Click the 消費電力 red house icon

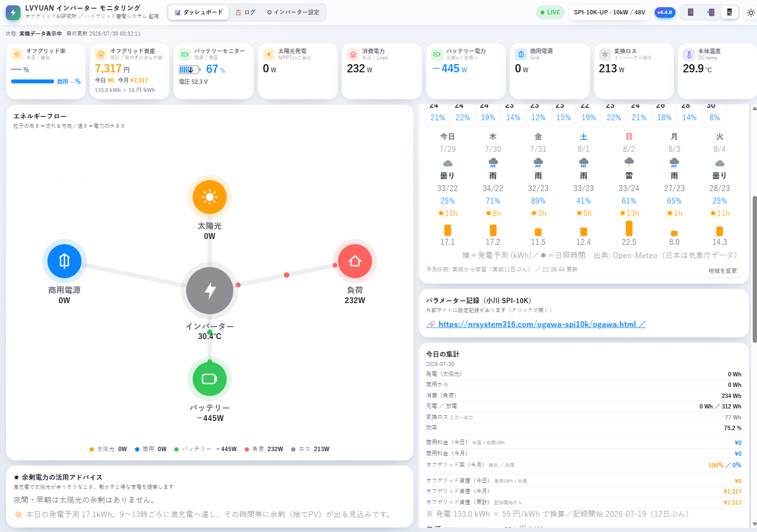tap(353, 54)
